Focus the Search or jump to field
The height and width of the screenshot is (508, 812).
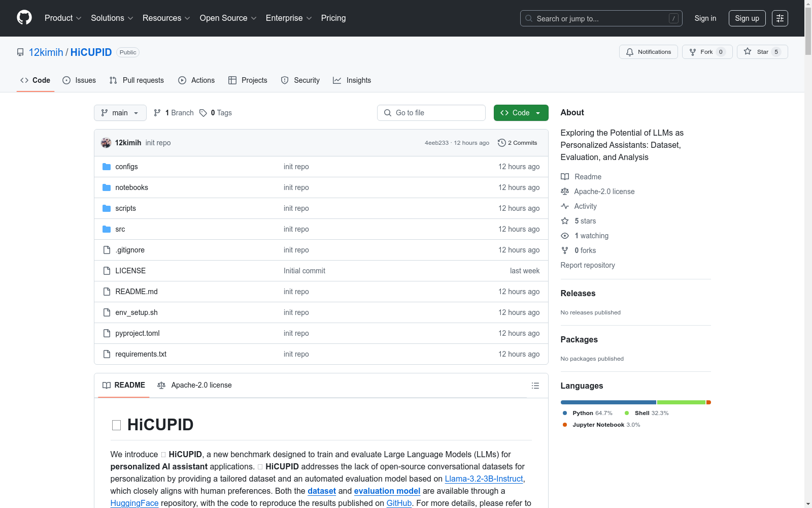[601, 18]
